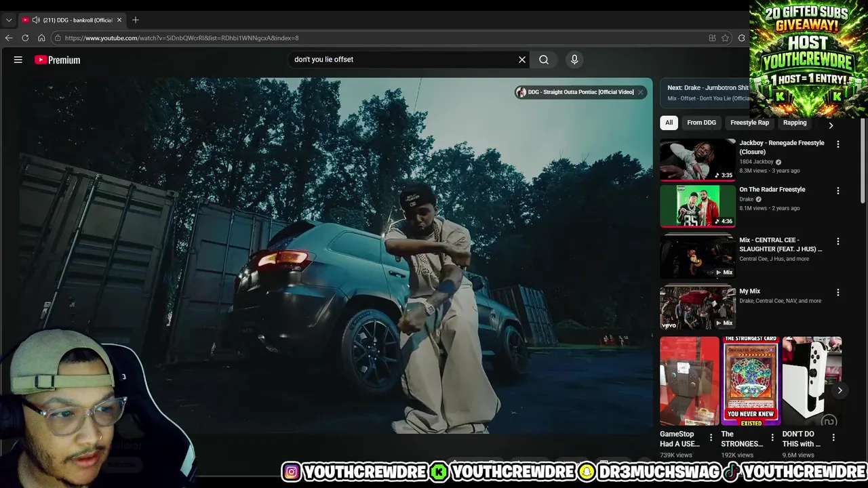Select the Rapping filter chip
Image resolution: width=868 pixels, height=488 pixels.
(x=795, y=123)
